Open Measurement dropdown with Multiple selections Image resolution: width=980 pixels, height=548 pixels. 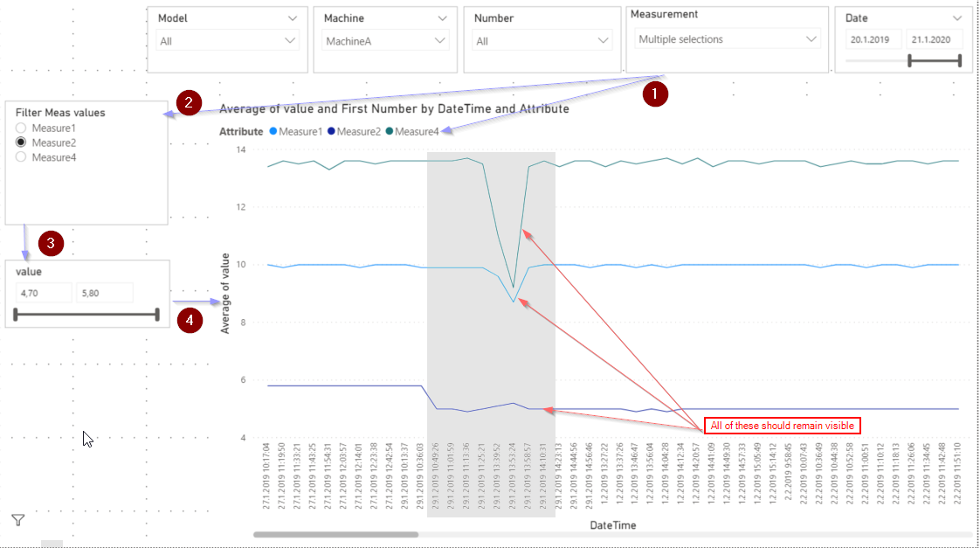click(728, 38)
